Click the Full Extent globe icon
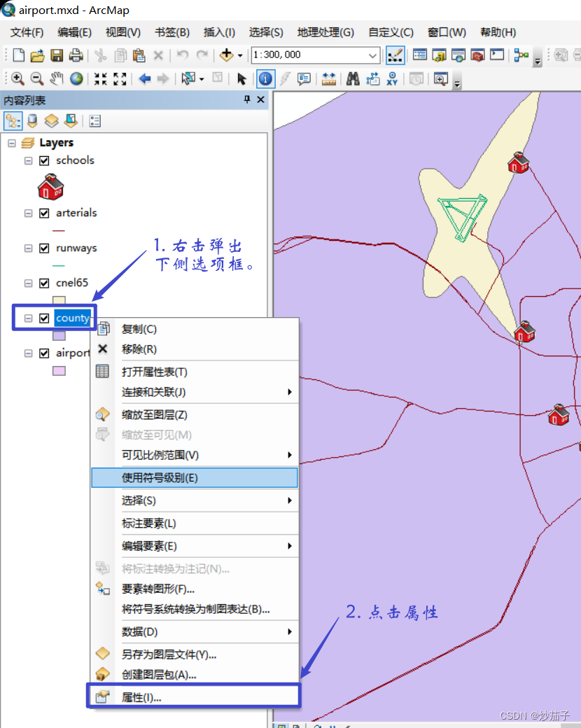The image size is (581, 728). pos(76,78)
